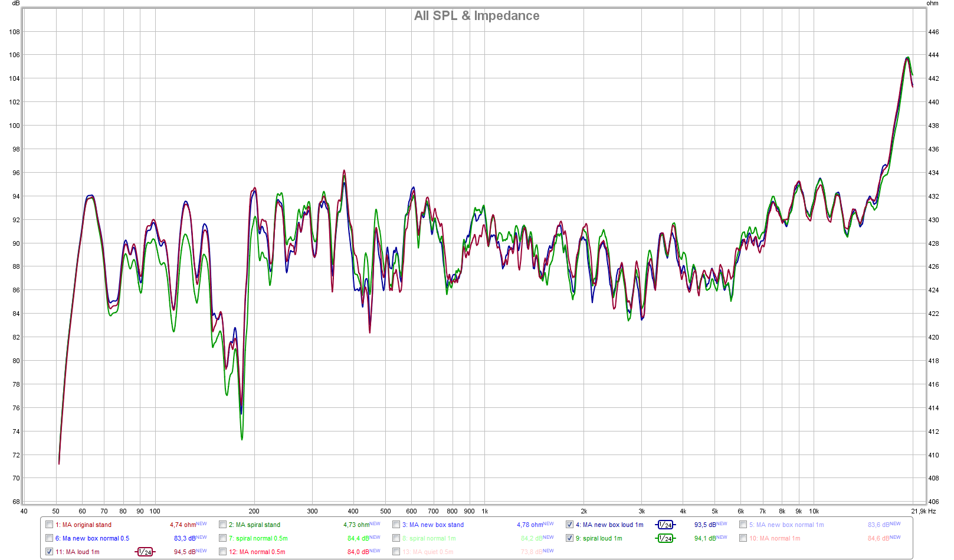Click the '21,9k Hz' frequency axis end label
The width and height of the screenshot is (954, 560).
tap(923, 511)
